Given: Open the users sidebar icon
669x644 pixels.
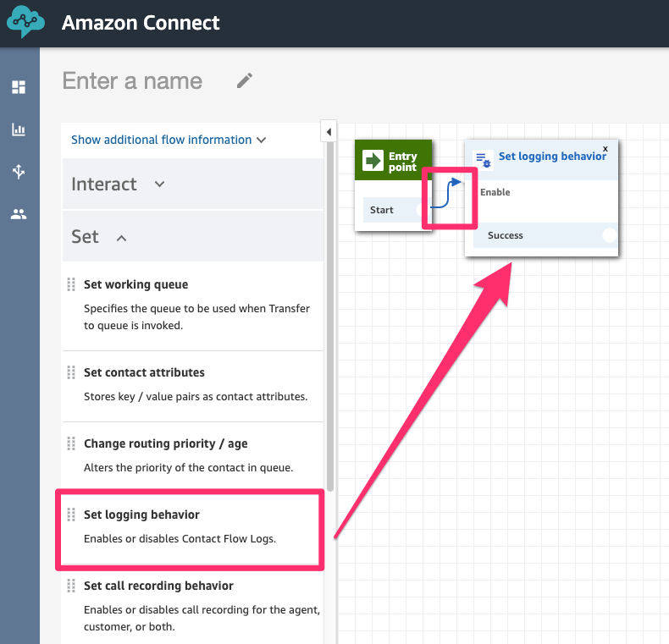Looking at the screenshot, I should click(x=19, y=213).
